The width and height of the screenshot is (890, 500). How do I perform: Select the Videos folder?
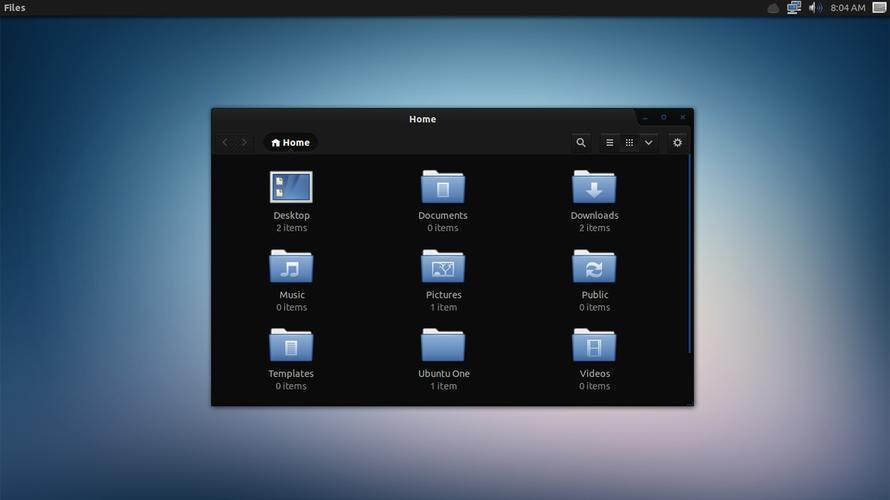[594, 346]
